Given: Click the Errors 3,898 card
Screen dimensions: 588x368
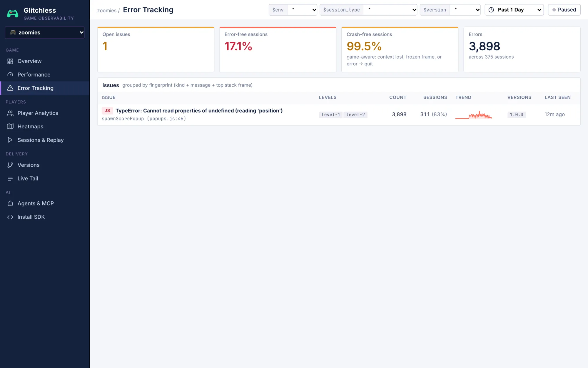Looking at the screenshot, I should click(522, 49).
